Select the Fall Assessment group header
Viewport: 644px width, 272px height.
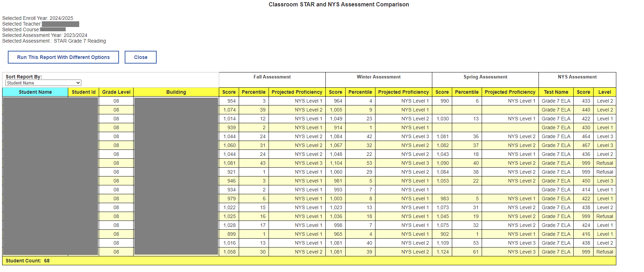[x=272, y=77]
